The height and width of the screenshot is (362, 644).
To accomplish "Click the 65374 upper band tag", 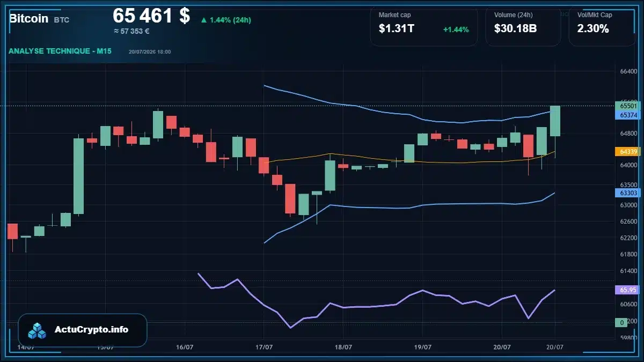I will click(x=628, y=115).
